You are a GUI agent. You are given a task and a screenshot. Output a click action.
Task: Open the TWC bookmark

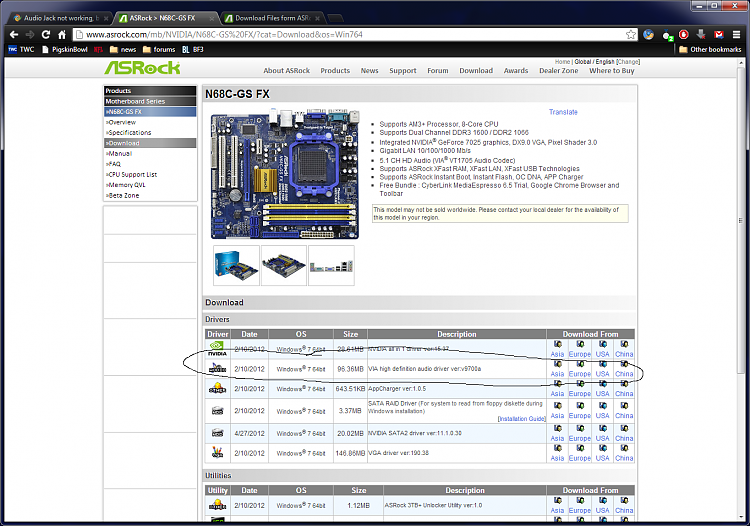point(22,49)
